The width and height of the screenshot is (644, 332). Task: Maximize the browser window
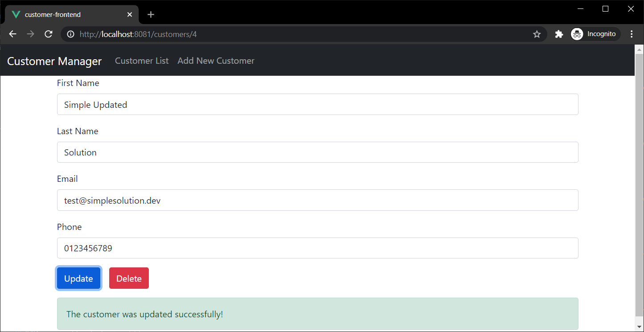pyautogui.click(x=605, y=8)
